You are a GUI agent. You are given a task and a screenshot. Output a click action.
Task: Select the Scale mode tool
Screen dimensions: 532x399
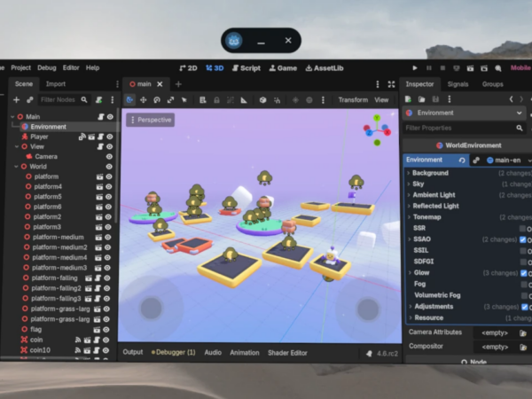click(171, 100)
